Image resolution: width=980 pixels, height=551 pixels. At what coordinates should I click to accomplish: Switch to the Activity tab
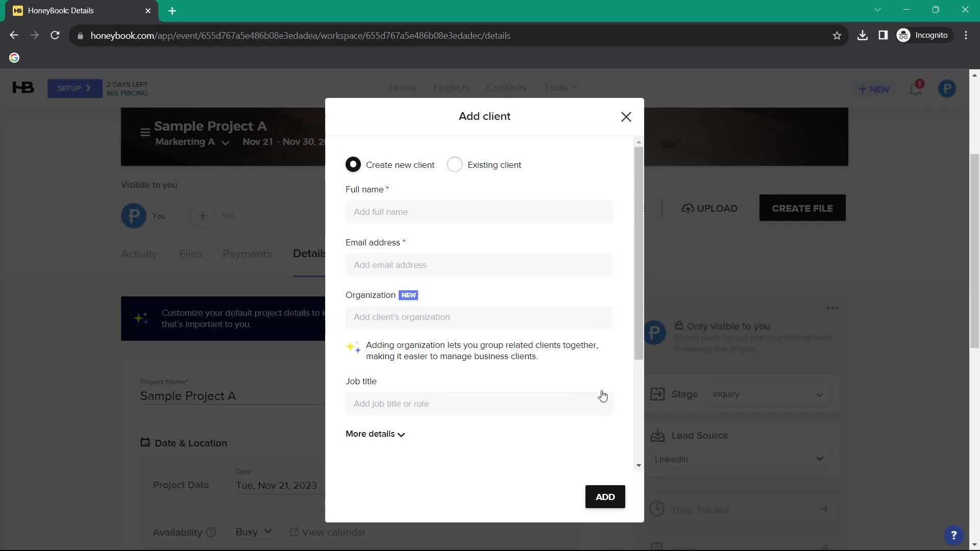pyautogui.click(x=139, y=254)
